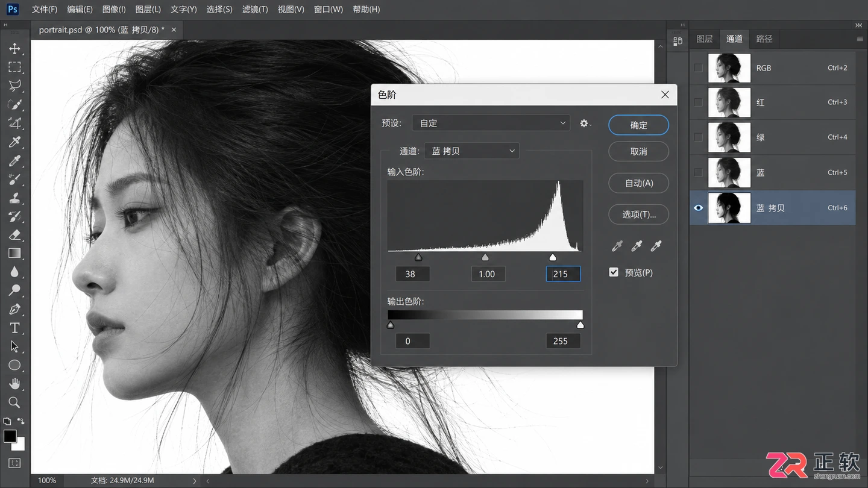The width and height of the screenshot is (868, 488).
Task: Select the Path Selection arrow tool
Action: coord(14,346)
